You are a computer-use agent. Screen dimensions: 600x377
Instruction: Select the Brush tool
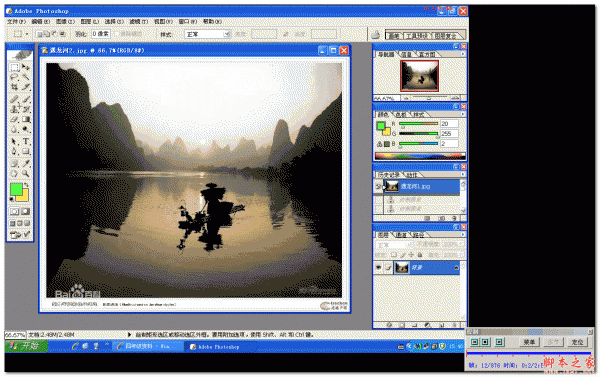click(x=26, y=100)
